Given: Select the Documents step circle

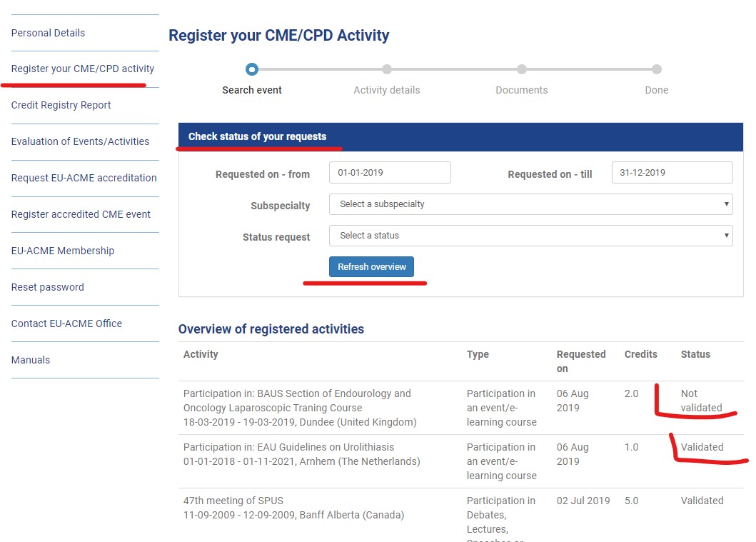Looking at the screenshot, I should [x=521, y=69].
